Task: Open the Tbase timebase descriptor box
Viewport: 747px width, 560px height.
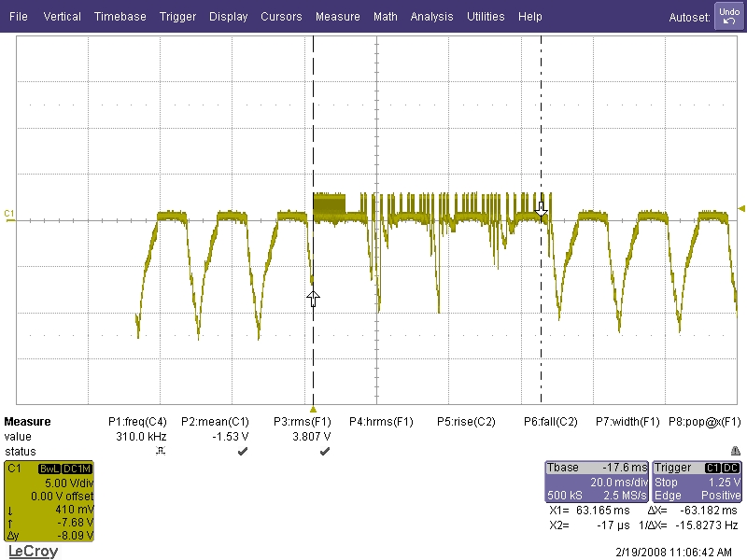Action: pos(596,482)
